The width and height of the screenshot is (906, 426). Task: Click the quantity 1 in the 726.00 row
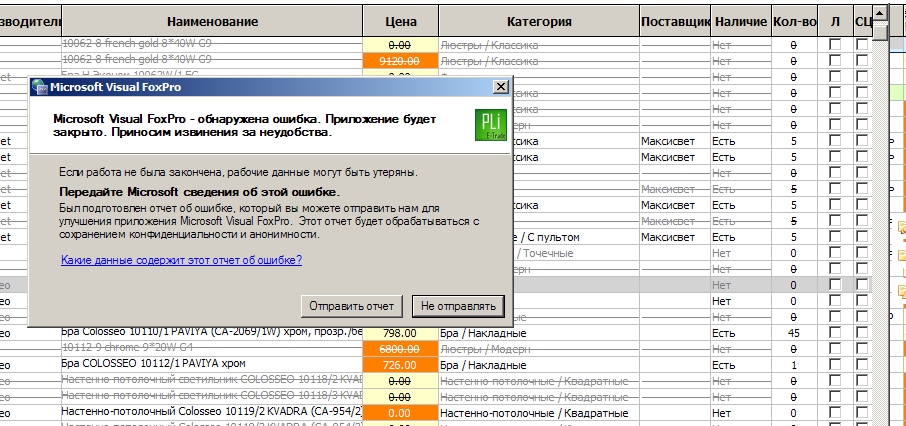pos(793,365)
